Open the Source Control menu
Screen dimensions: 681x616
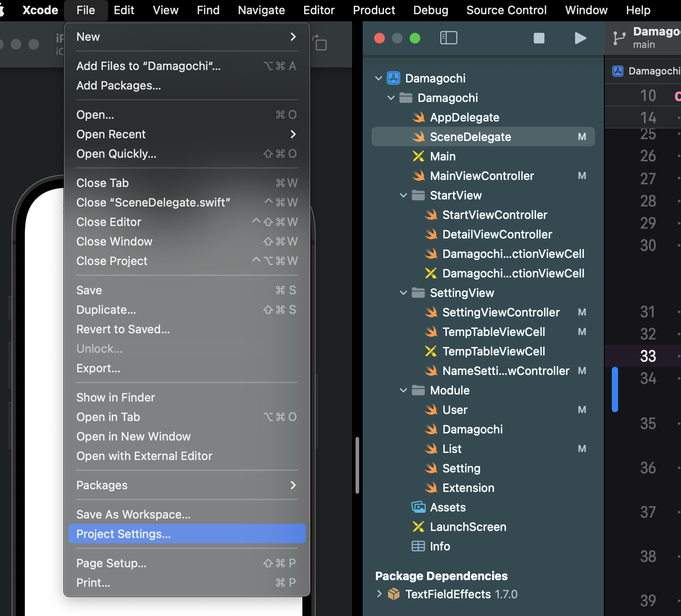click(x=506, y=10)
